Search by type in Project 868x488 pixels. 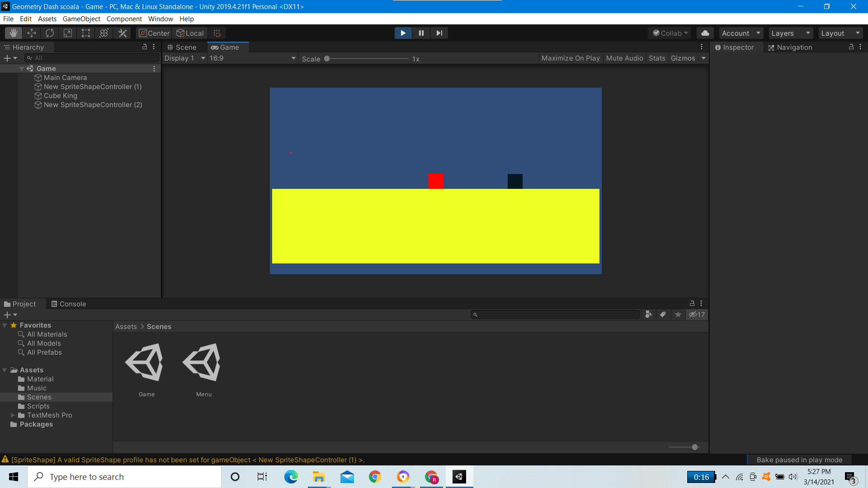click(x=649, y=314)
